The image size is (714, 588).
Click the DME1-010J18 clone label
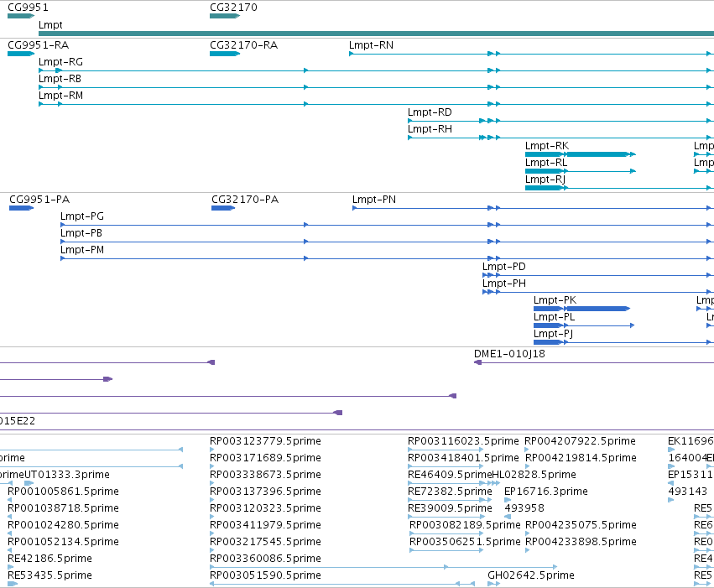pyautogui.click(x=509, y=354)
